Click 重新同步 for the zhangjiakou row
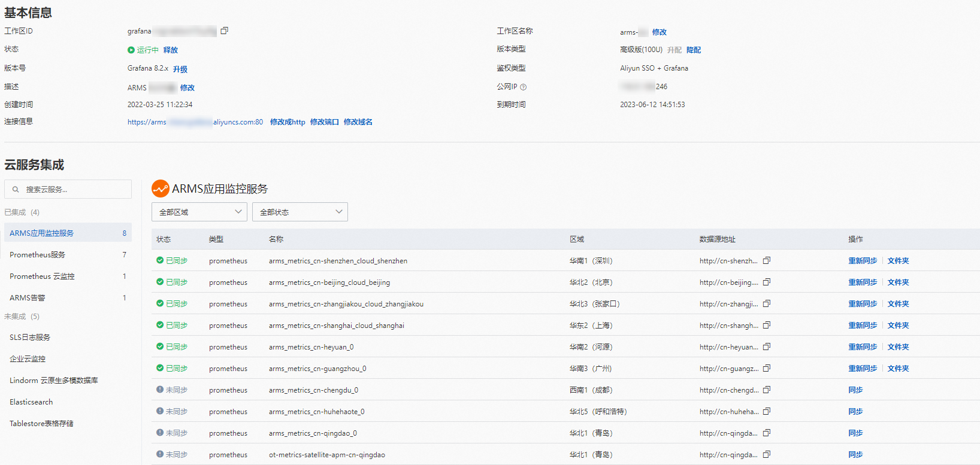 tap(863, 303)
